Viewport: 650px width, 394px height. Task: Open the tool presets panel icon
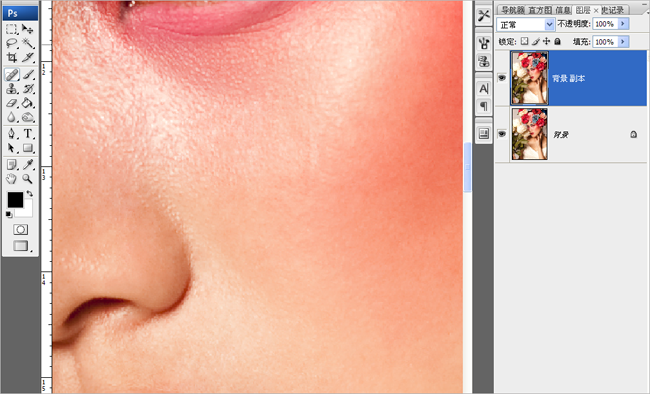pos(483,16)
